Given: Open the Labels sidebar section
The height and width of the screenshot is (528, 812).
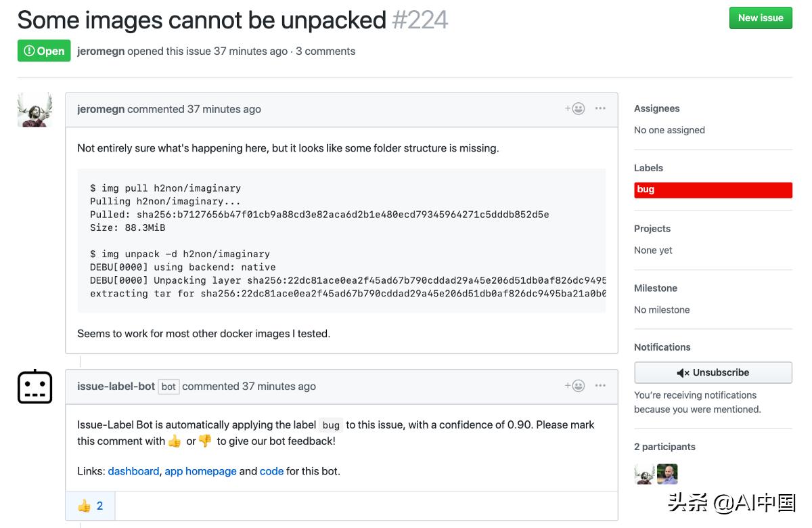Looking at the screenshot, I should click(x=648, y=168).
